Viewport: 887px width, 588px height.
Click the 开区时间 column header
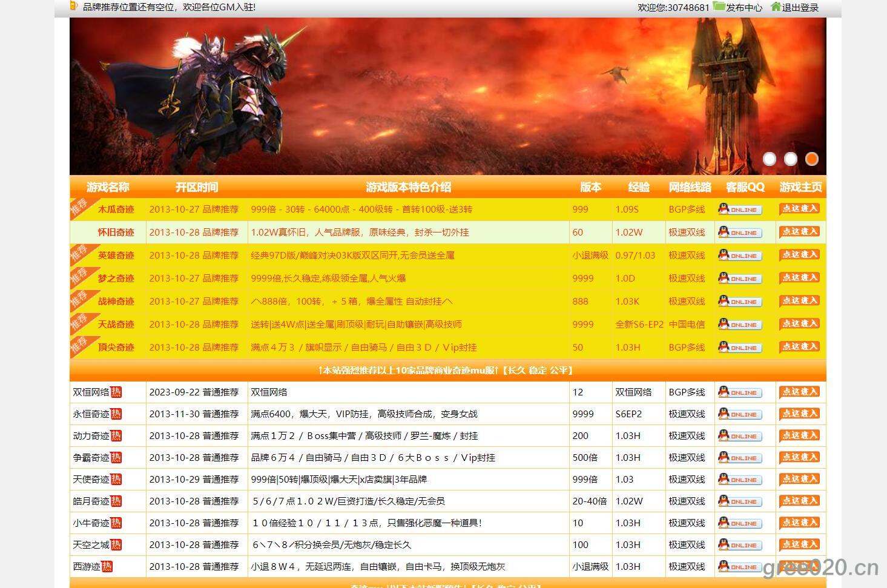(197, 187)
